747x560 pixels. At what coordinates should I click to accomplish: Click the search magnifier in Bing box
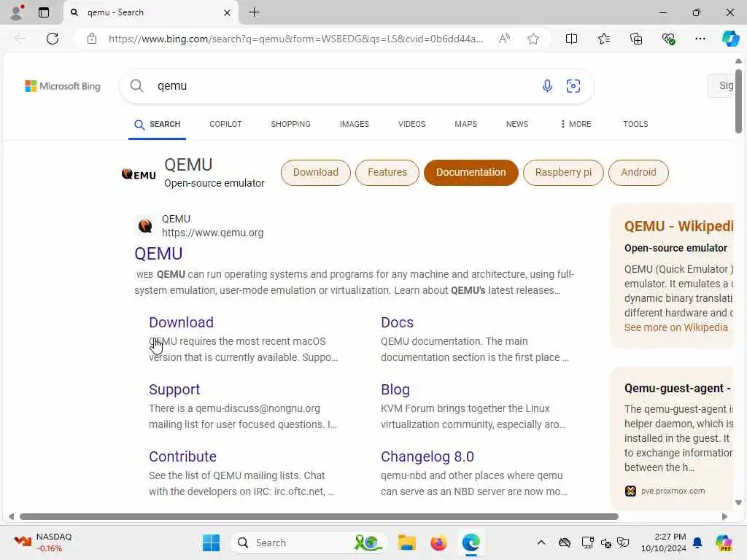tap(136, 86)
